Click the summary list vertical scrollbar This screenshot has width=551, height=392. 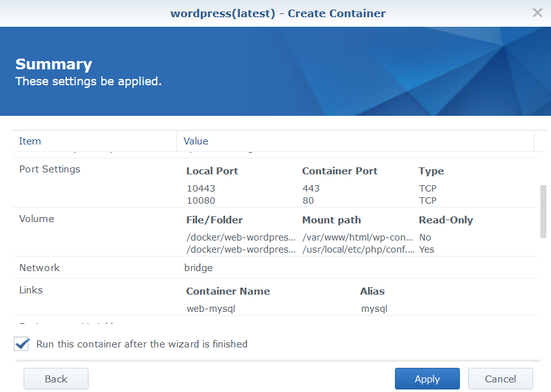point(543,212)
